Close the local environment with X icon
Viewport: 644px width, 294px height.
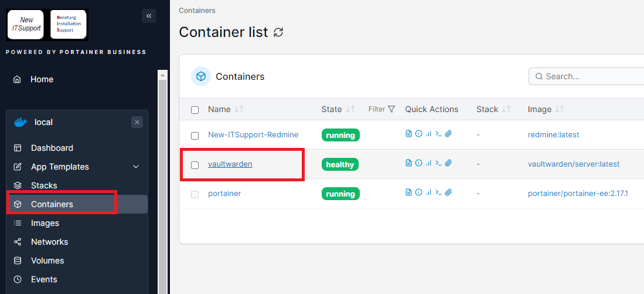(x=137, y=122)
